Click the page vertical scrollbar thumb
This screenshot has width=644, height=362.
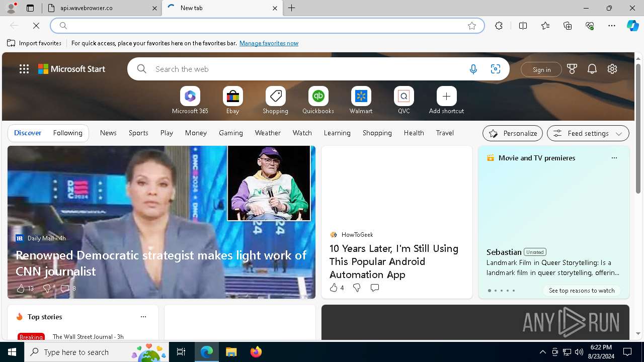(638, 128)
